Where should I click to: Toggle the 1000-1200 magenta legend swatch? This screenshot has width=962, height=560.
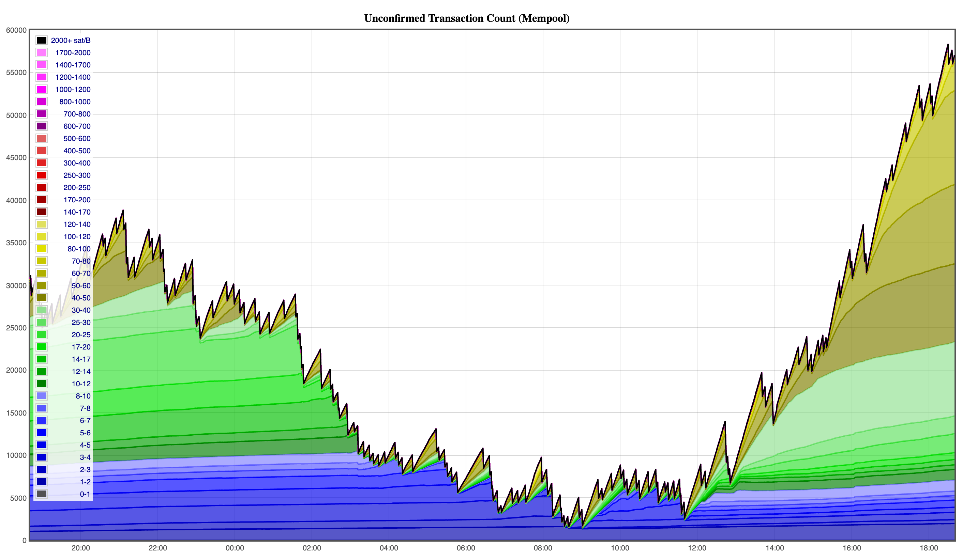[42, 89]
